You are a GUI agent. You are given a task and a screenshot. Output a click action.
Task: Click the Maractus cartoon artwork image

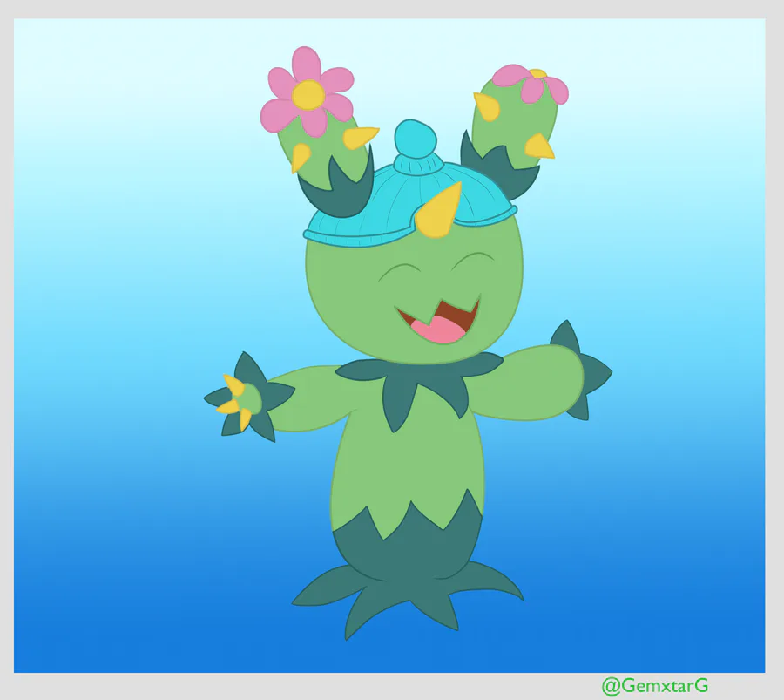(389, 346)
